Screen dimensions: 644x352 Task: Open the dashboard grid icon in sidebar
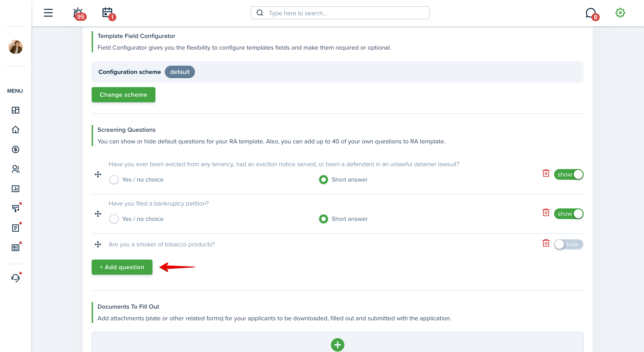[15, 110]
